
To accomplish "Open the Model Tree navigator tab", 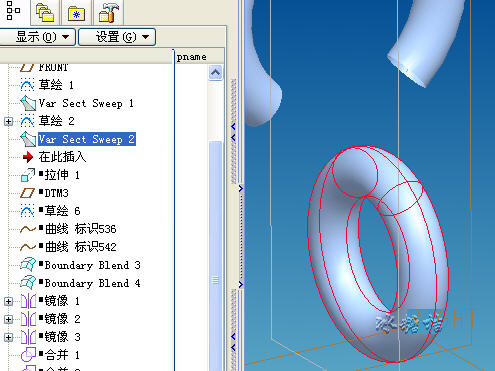I will pos(13,11).
